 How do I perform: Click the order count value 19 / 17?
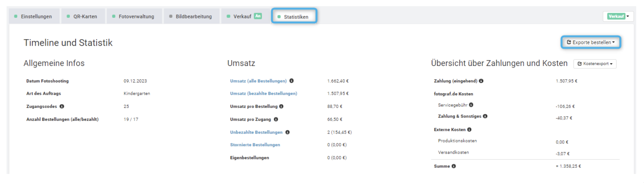pos(131,120)
